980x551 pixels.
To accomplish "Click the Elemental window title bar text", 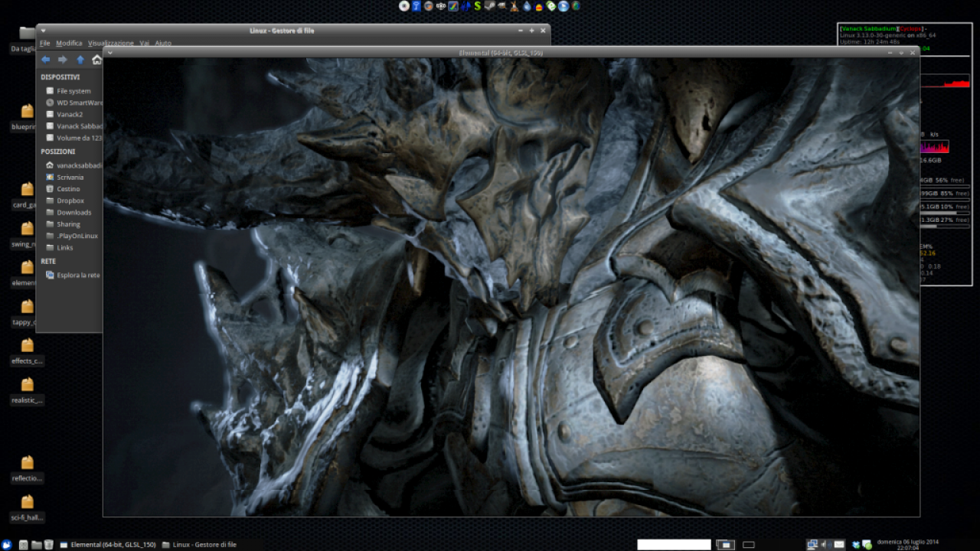I will click(501, 52).
